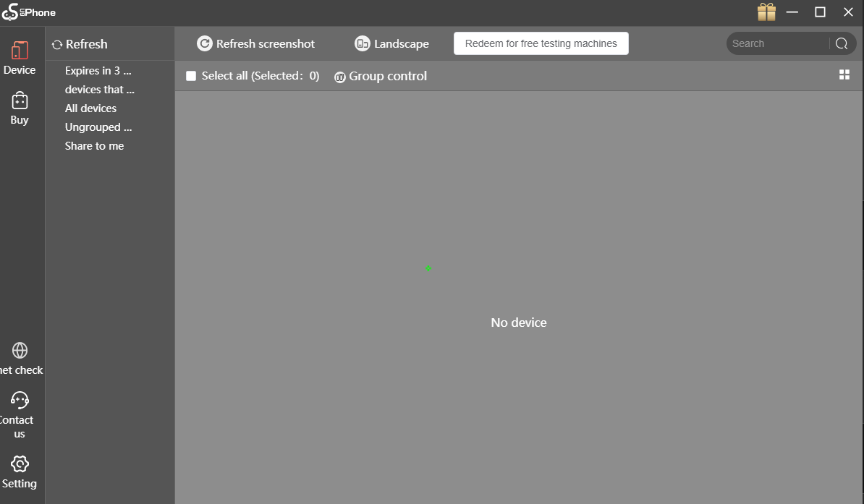Open Contact us support
The width and height of the screenshot is (864, 504).
coord(19,415)
